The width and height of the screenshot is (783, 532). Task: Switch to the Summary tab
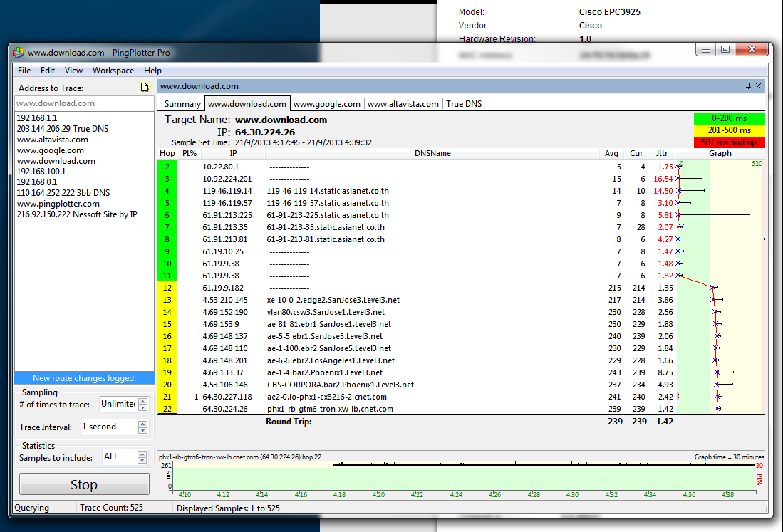(182, 104)
